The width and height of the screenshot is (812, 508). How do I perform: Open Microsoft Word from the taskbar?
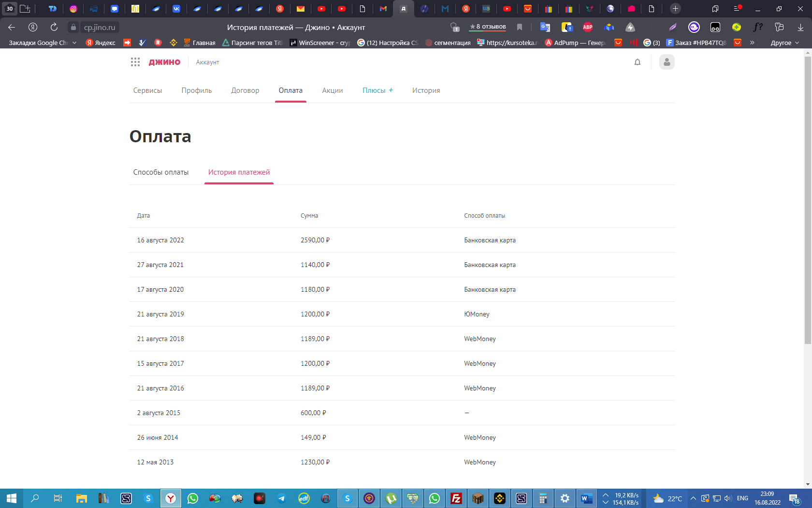587,498
